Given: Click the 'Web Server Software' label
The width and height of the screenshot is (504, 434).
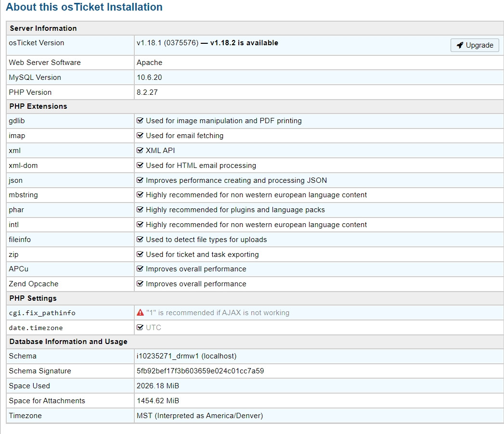Looking at the screenshot, I should [x=45, y=63].
